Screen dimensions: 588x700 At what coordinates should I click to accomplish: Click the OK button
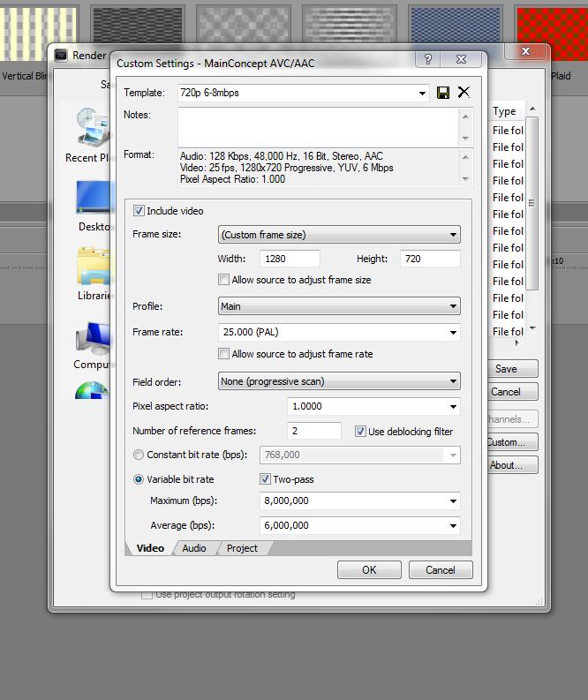369,570
